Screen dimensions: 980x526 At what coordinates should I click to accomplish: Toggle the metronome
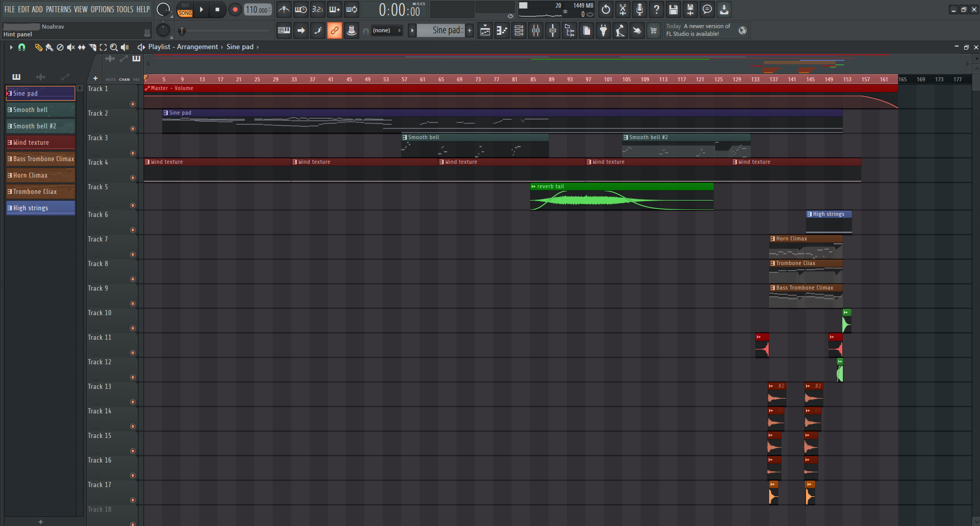click(x=284, y=9)
